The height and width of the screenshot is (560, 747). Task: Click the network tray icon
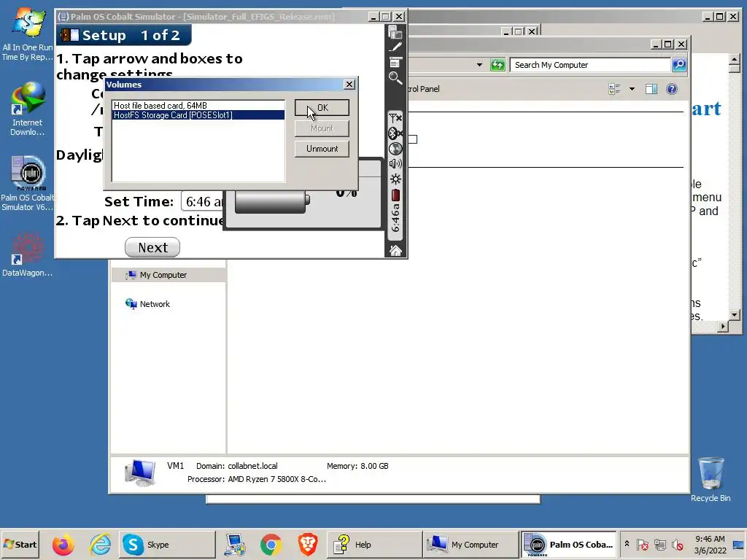[x=660, y=544]
